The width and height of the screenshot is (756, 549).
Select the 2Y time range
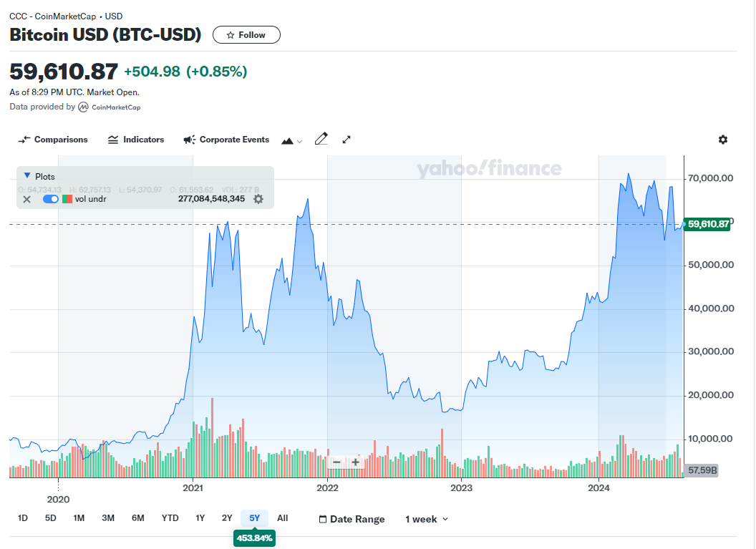227,518
